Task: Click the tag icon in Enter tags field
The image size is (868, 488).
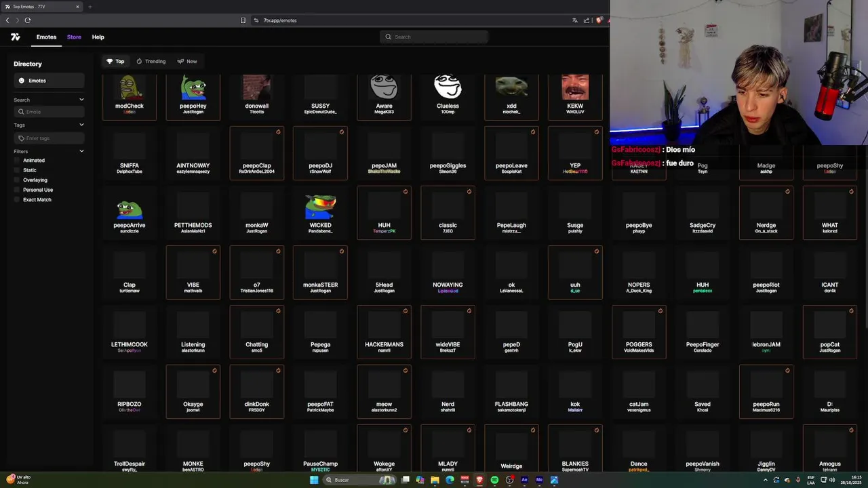Action: pyautogui.click(x=22, y=138)
